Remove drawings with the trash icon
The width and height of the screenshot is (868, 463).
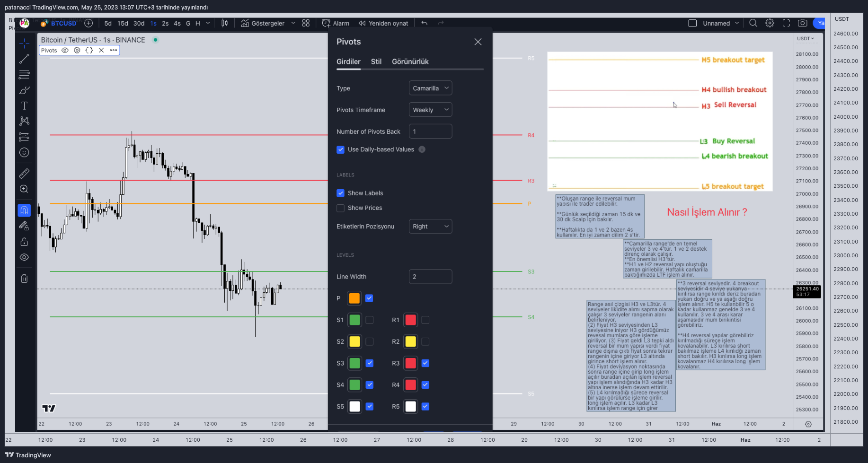pyautogui.click(x=24, y=279)
